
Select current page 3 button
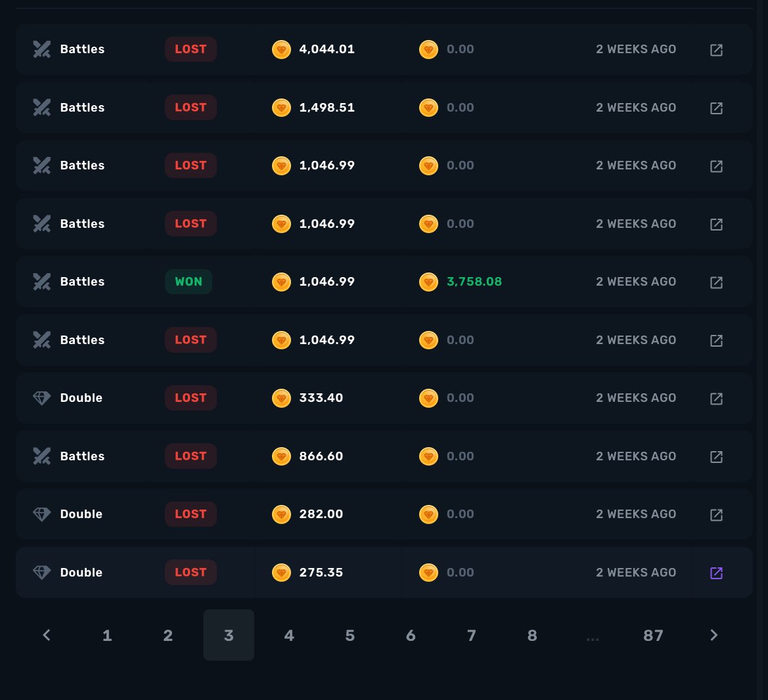[229, 635]
